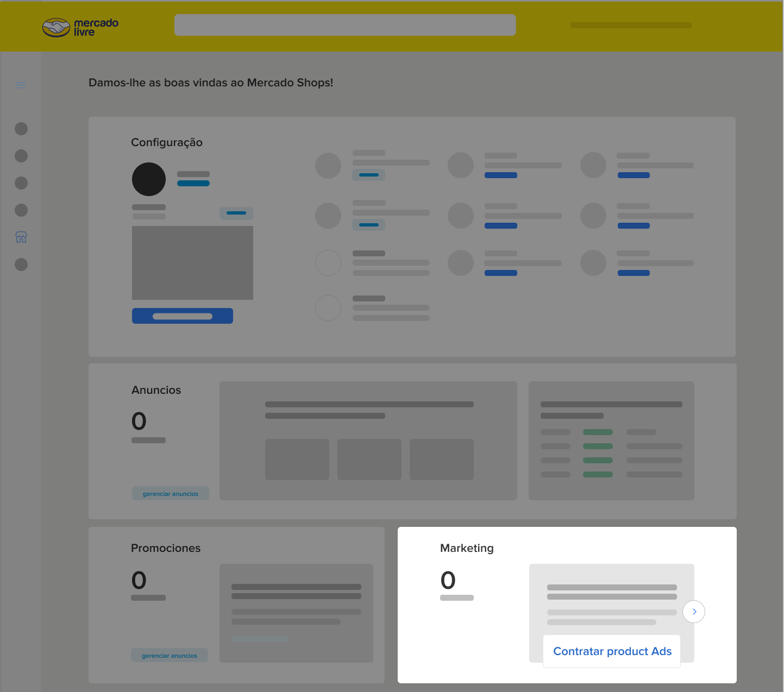Click "gerenciar anuncios" under Anuncios
This screenshot has height=692, width=784.
click(171, 493)
